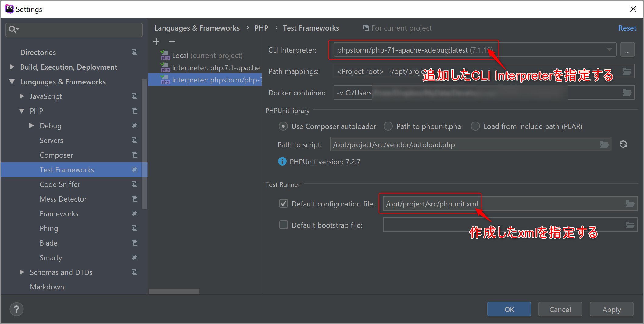Click PHP breadcrumb segment

[x=261, y=28]
